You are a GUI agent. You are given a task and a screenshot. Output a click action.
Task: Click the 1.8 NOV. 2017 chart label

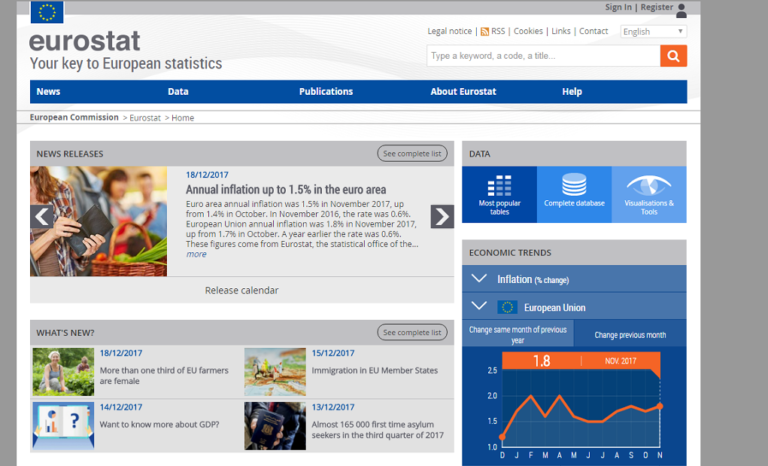tap(581, 361)
